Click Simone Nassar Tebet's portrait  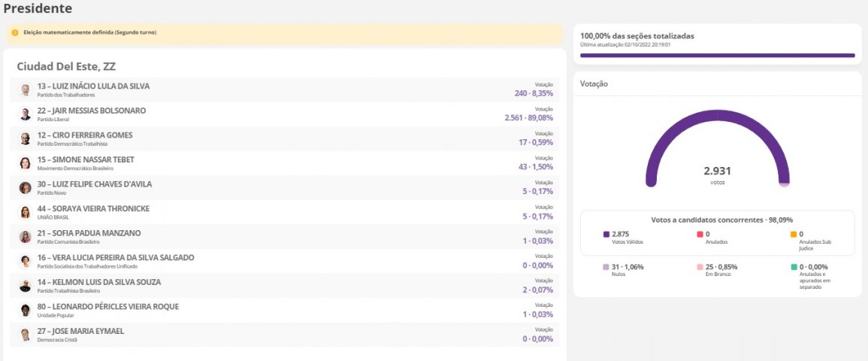pyautogui.click(x=26, y=163)
